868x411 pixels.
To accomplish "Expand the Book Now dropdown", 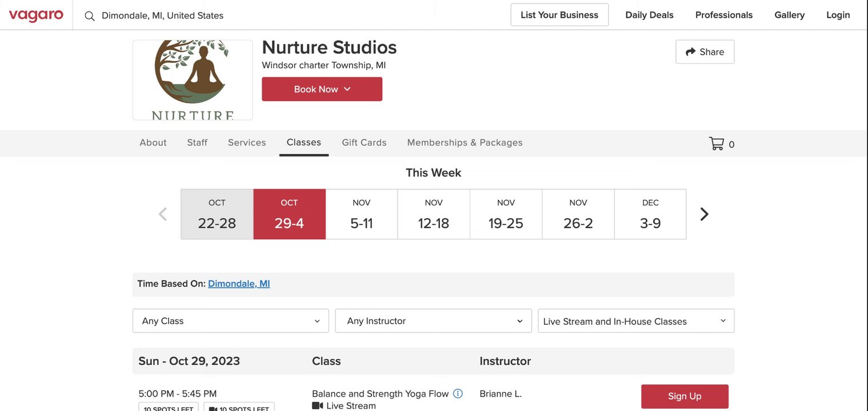I will [x=322, y=89].
